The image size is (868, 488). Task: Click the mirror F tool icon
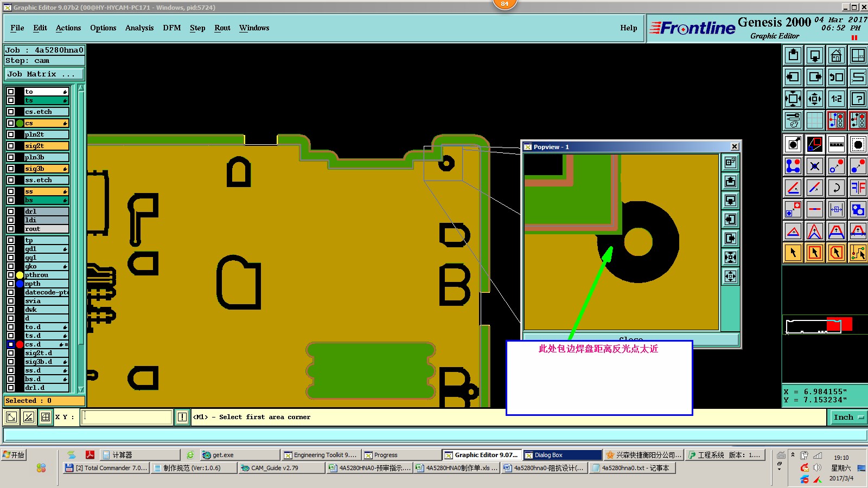tap(858, 188)
